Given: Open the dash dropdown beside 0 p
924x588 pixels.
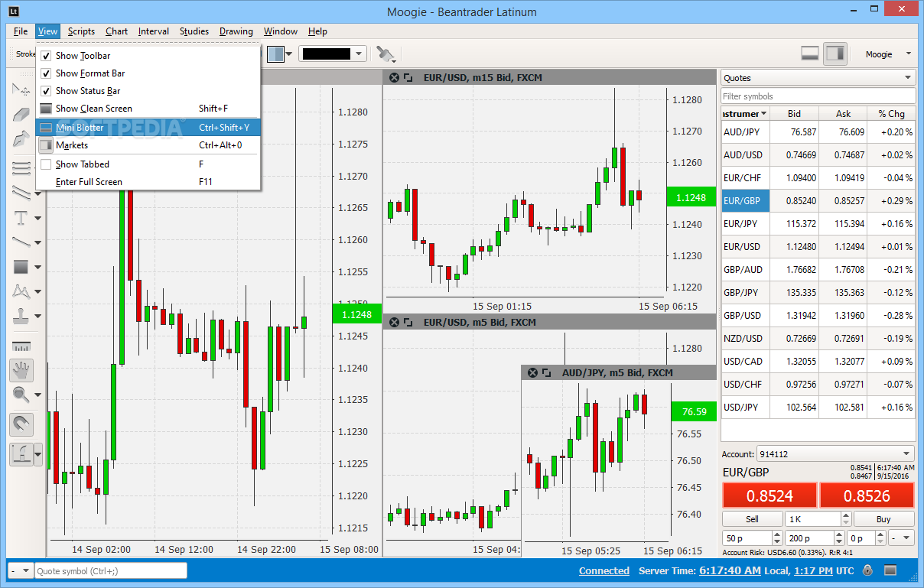Looking at the screenshot, I should [902, 538].
